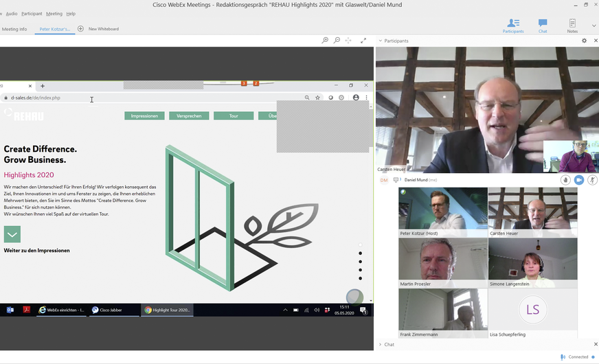The height and width of the screenshot is (364, 599).
Task: Click the fit-to-viewer arrows icon
Action: tap(348, 40)
